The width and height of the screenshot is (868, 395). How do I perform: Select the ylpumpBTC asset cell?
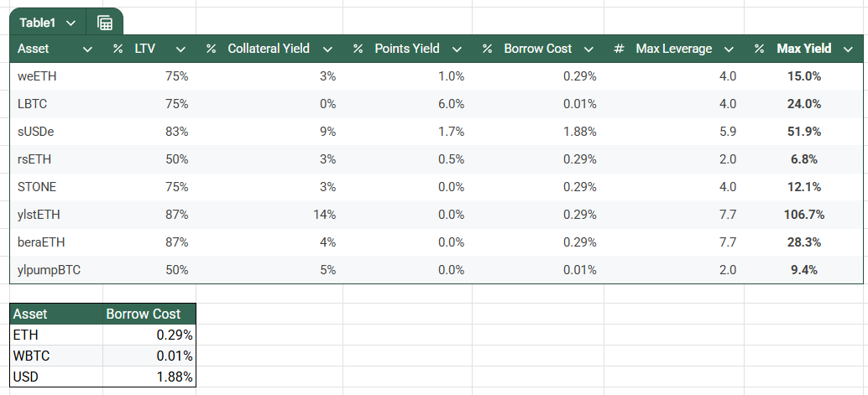tap(50, 270)
